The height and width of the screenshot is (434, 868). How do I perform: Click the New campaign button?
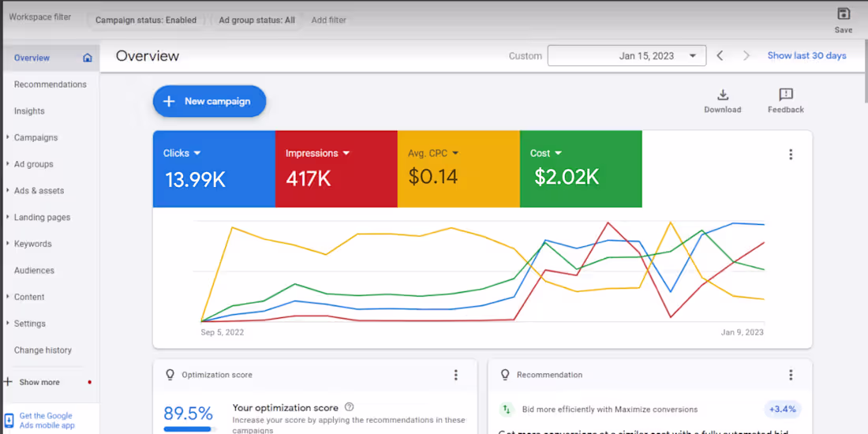[x=209, y=101]
